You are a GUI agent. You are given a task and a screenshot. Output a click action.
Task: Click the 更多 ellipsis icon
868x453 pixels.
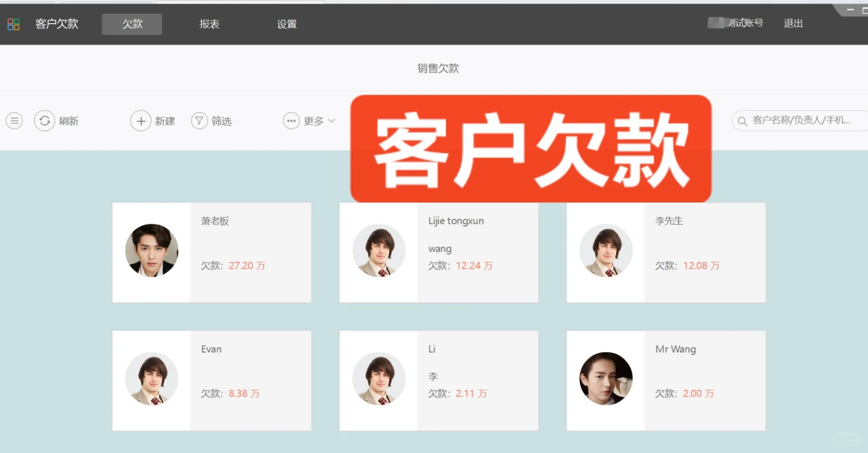click(291, 120)
